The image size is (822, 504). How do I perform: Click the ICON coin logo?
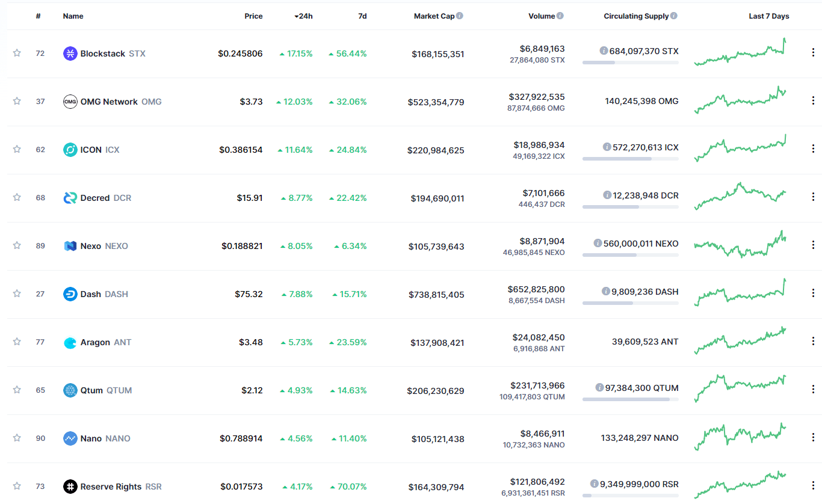tap(70, 150)
